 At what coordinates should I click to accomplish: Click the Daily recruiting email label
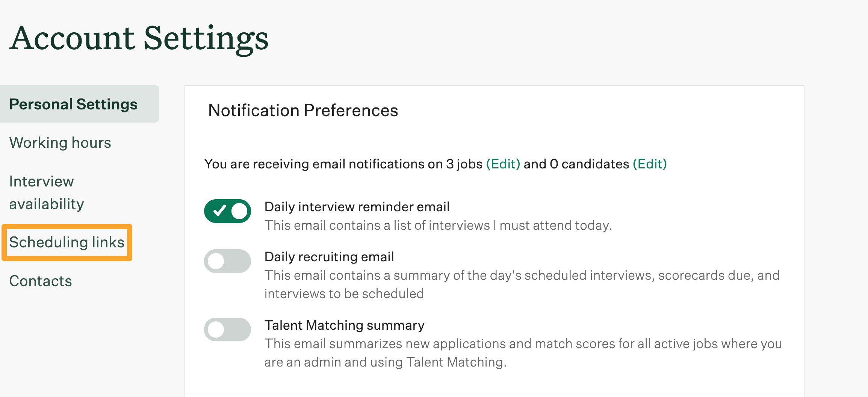tap(329, 257)
